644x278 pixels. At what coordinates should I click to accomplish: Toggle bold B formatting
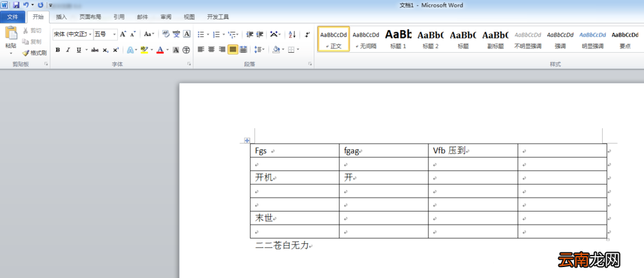click(58, 50)
